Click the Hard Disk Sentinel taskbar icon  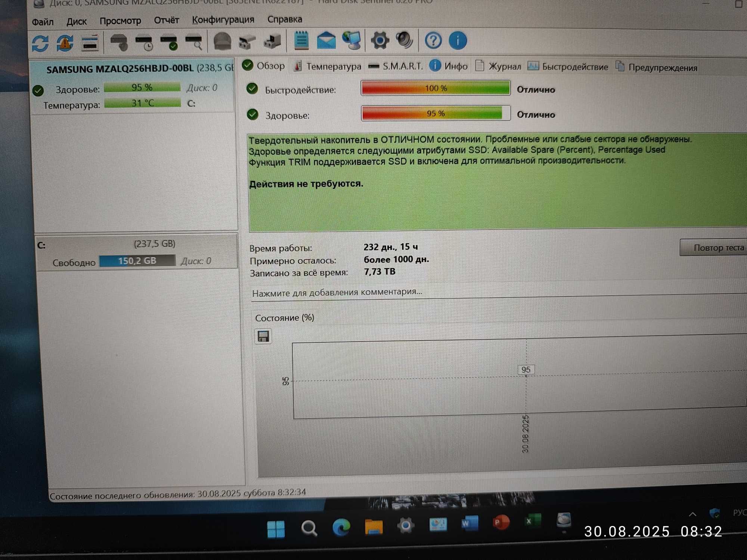coord(564,520)
